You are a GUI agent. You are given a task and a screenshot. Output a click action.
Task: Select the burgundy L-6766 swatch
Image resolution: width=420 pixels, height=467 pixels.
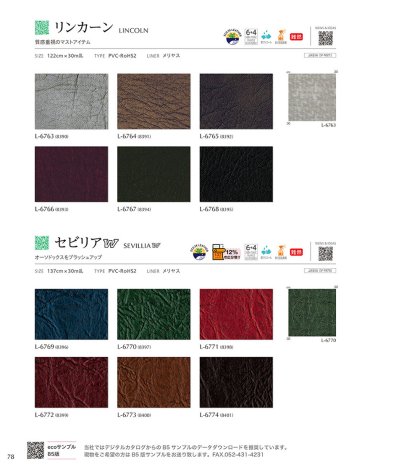71,174
